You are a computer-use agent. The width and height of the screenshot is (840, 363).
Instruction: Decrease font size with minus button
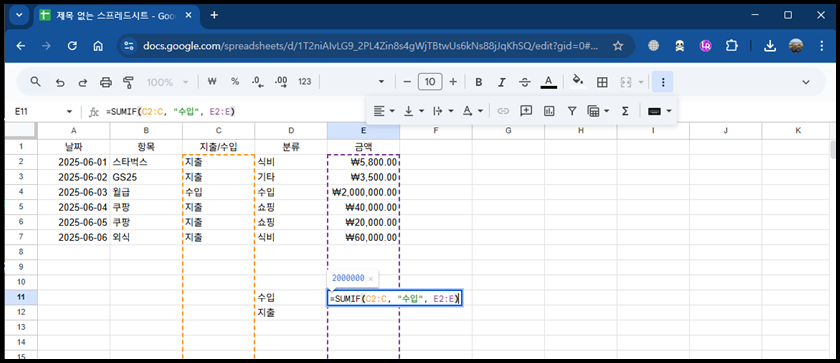tap(407, 82)
